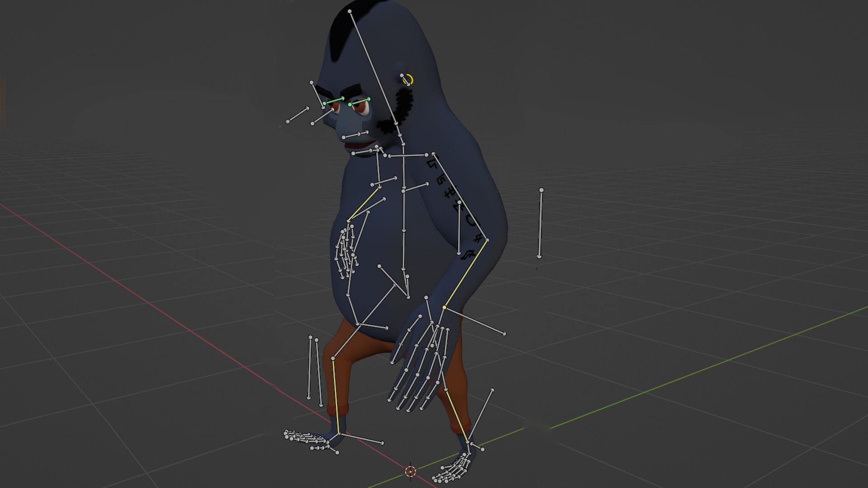868x488 pixels.
Task: Select the green eye bone nearest the ear
Action: click(359, 102)
